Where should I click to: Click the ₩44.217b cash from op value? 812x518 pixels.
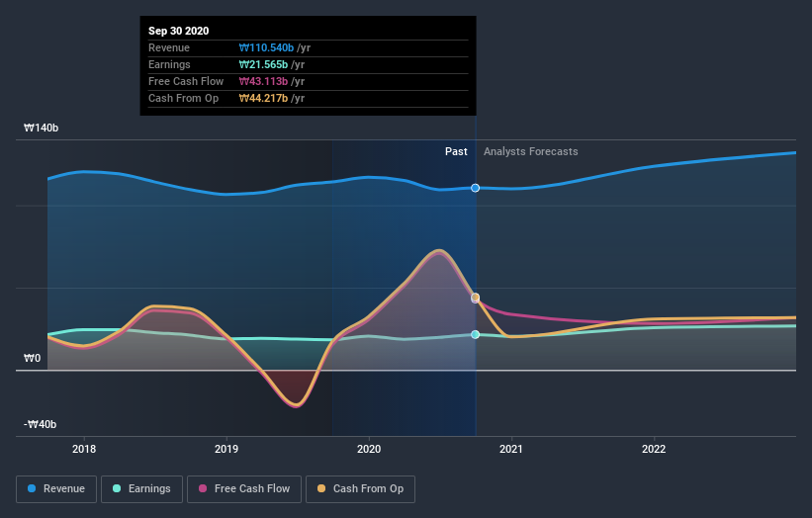tap(263, 98)
